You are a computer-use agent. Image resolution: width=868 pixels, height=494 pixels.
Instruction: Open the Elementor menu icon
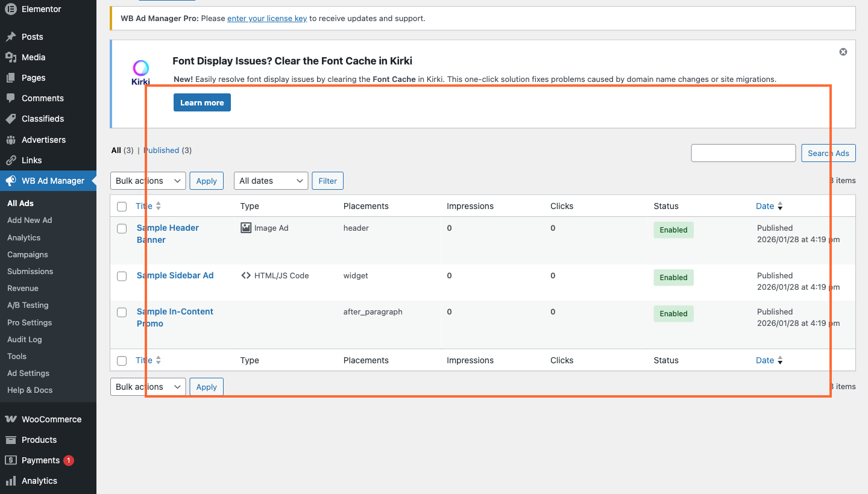[10, 9]
